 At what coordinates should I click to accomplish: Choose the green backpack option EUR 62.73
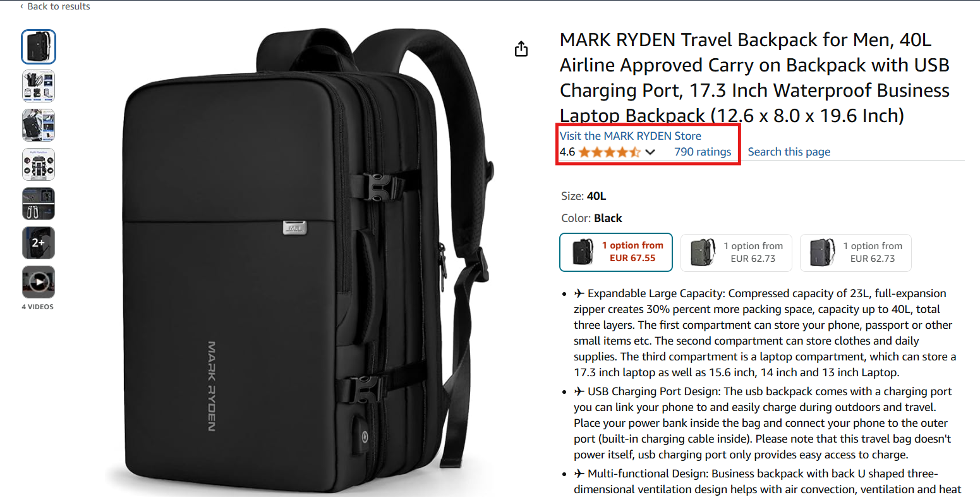[736, 253]
